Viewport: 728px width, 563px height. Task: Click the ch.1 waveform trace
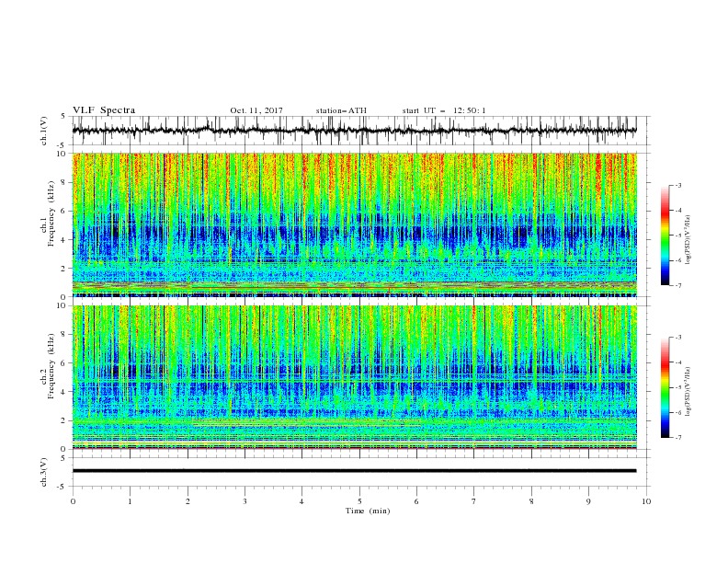[x=354, y=131]
